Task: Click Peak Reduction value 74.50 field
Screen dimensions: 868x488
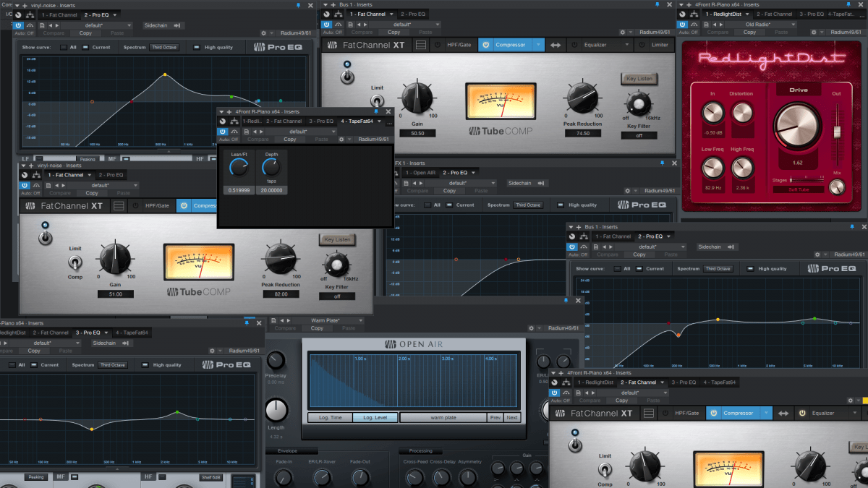Action: tap(583, 133)
